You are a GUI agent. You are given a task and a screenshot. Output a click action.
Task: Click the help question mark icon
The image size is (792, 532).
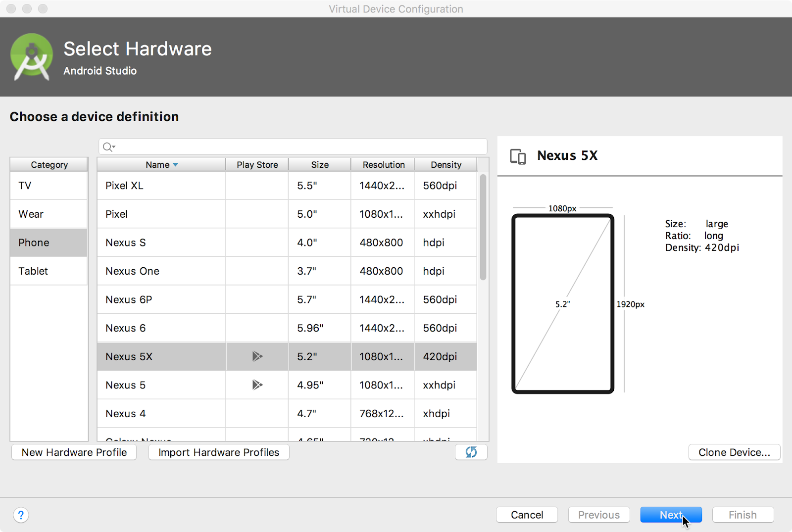(21, 515)
